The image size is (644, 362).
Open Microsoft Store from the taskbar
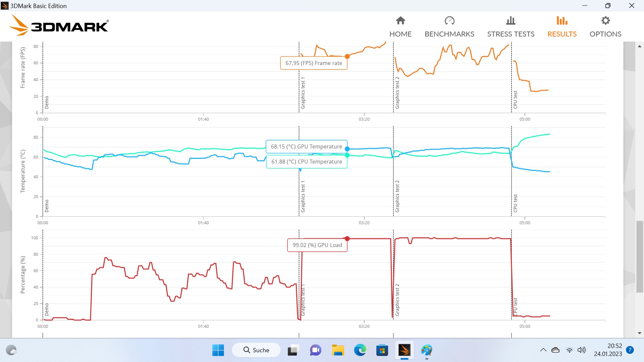pyautogui.click(x=382, y=350)
